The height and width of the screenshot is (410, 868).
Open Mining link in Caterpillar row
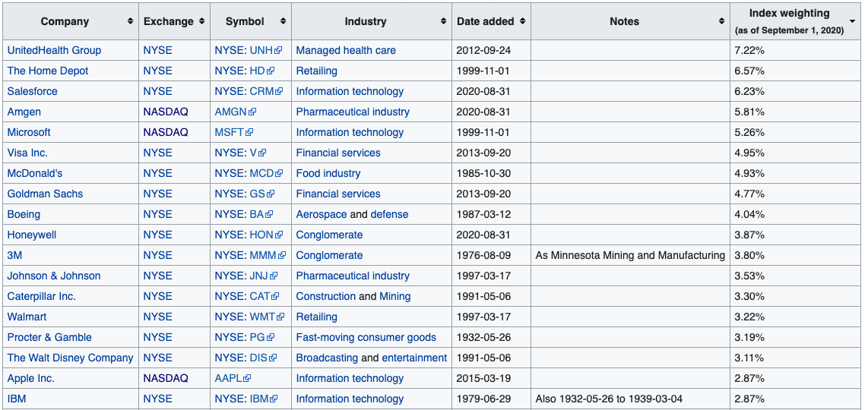pos(395,296)
